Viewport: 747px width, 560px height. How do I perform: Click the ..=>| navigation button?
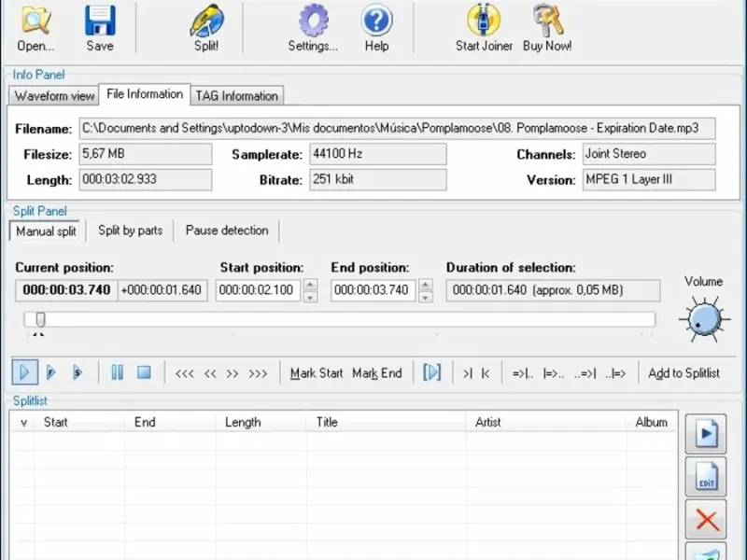pyautogui.click(x=585, y=373)
